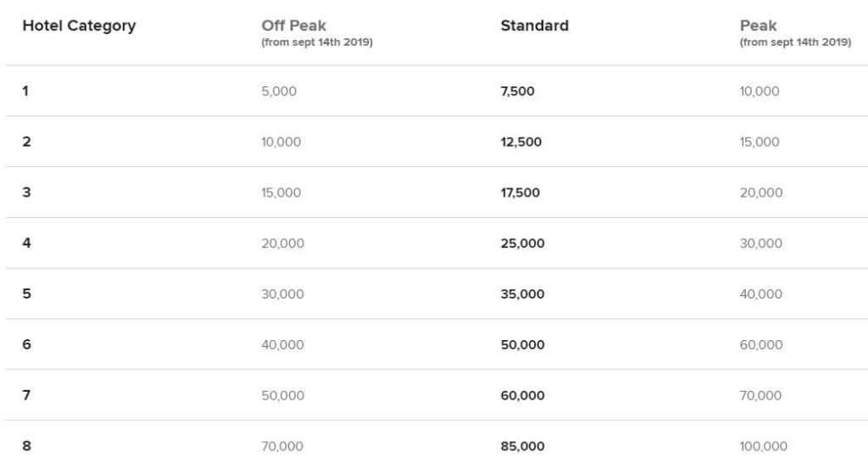Click the 70,000 off peak value in category 8
The image size is (868, 469).
282,446
